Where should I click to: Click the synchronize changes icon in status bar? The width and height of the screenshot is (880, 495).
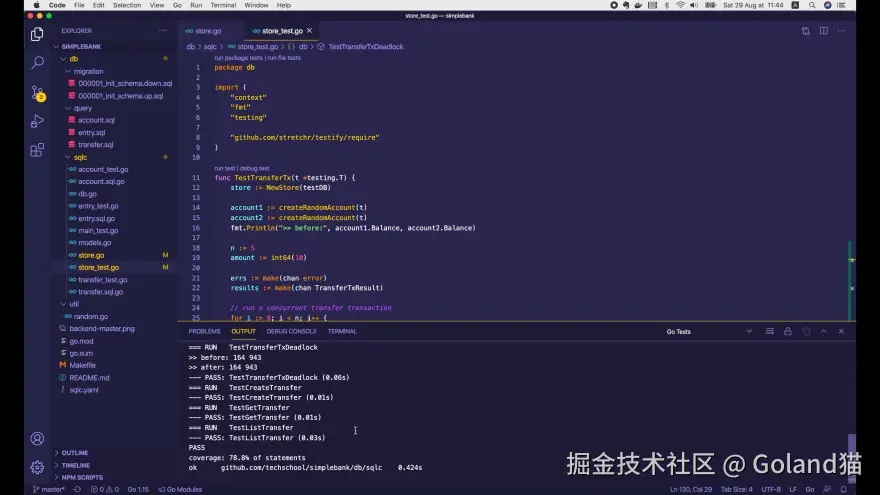tap(77, 489)
